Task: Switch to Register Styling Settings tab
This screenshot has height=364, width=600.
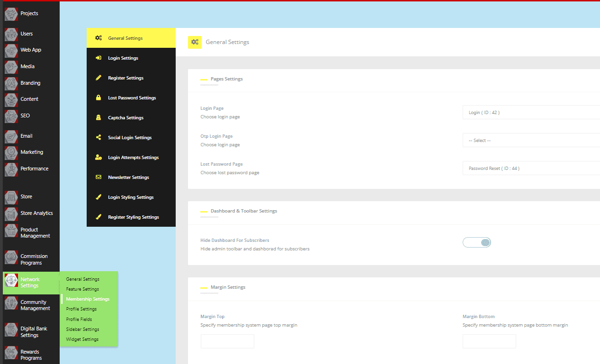Action: 133,217
